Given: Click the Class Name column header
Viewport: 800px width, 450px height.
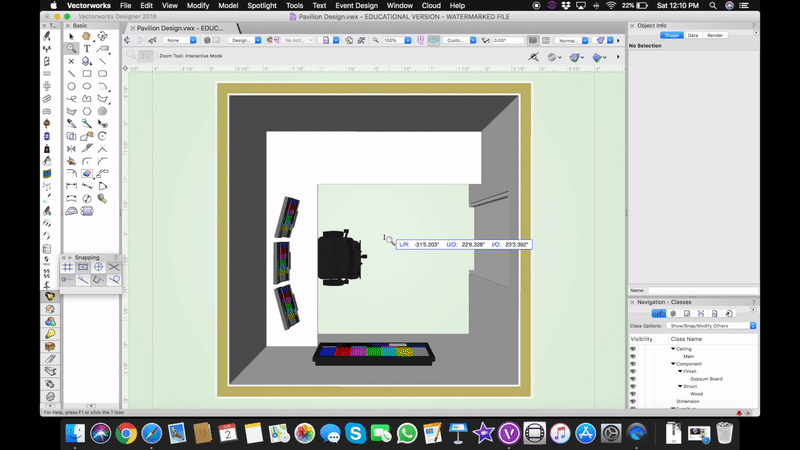Looking at the screenshot, I should tap(686, 339).
